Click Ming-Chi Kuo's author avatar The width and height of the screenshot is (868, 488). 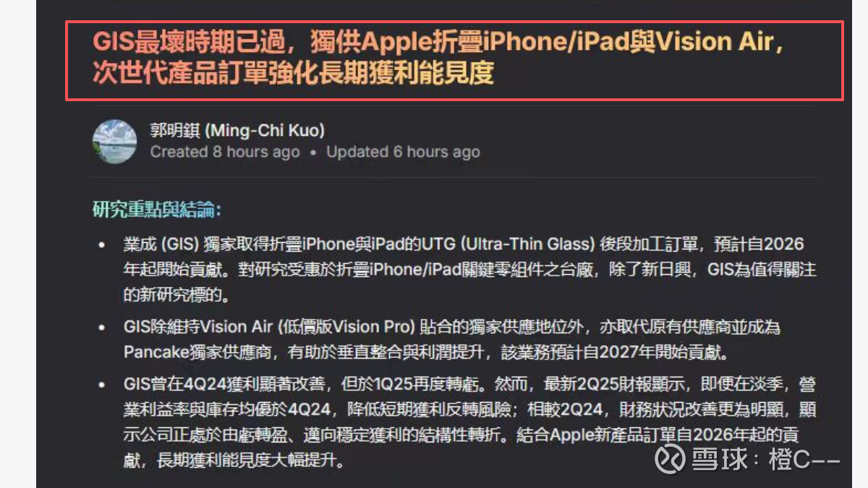(115, 142)
